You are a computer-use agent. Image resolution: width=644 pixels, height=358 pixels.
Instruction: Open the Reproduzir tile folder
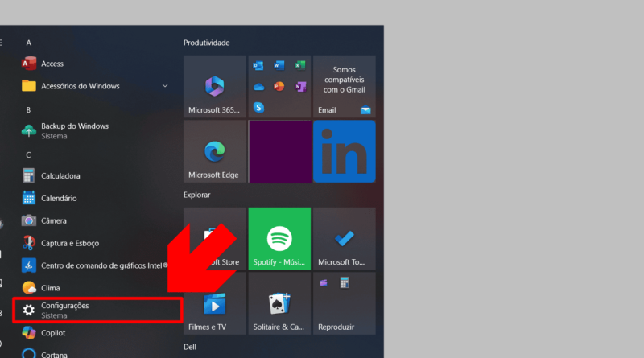coord(345,303)
